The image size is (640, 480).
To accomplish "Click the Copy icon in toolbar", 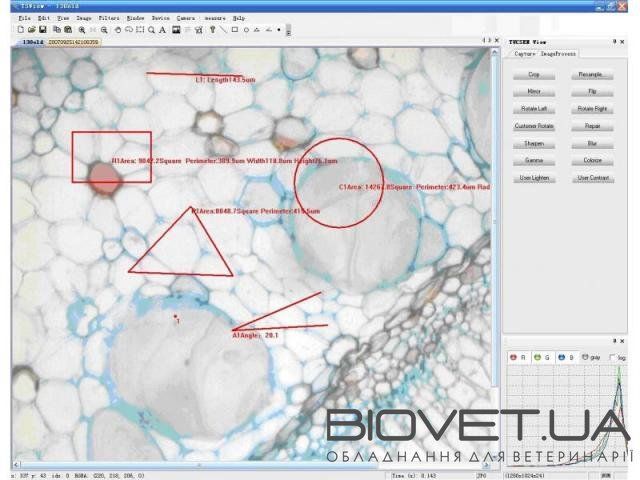I will click(57, 29).
